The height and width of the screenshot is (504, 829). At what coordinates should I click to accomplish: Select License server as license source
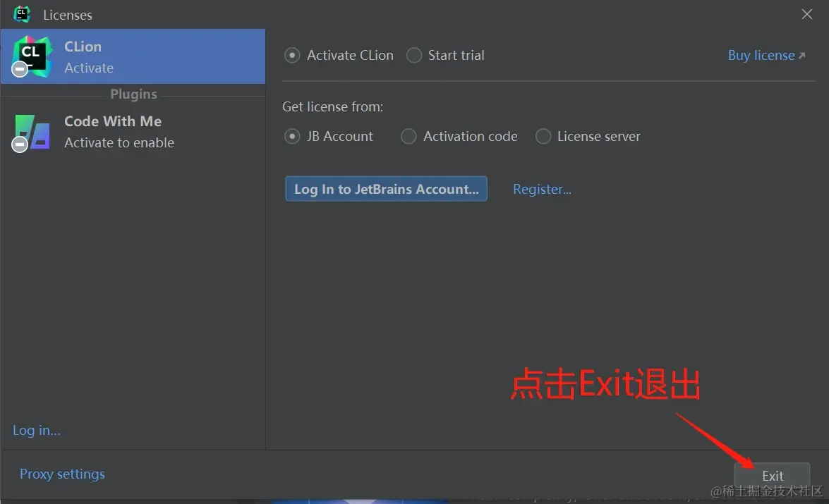click(588, 136)
